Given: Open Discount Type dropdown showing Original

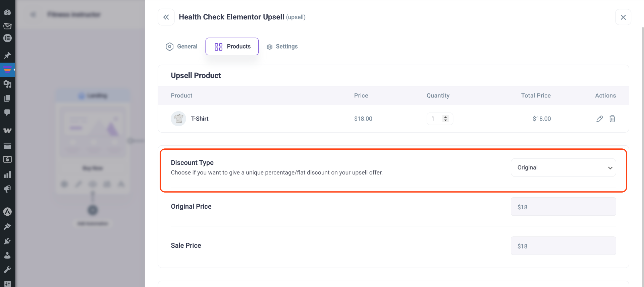Looking at the screenshot, I should point(563,167).
